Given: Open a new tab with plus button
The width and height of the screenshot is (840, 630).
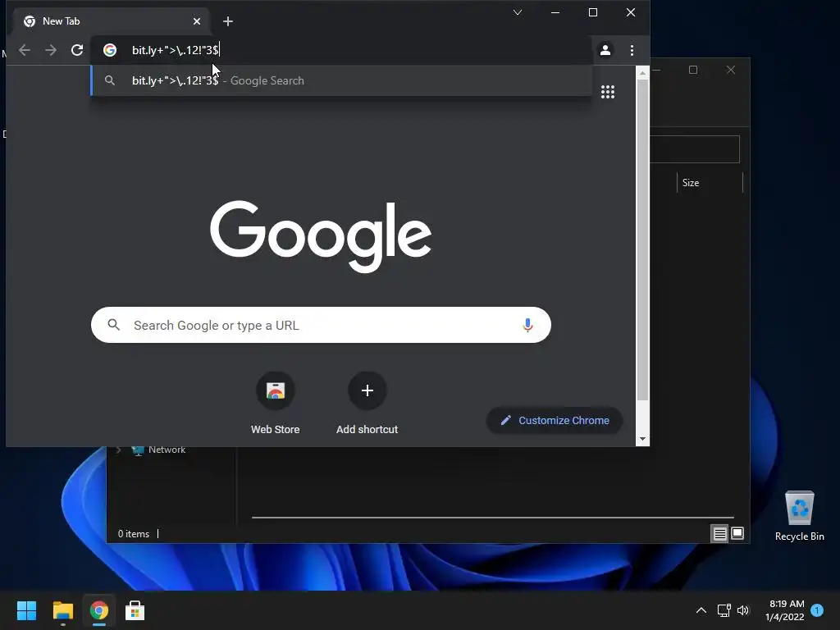Looking at the screenshot, I should [228, 21].
